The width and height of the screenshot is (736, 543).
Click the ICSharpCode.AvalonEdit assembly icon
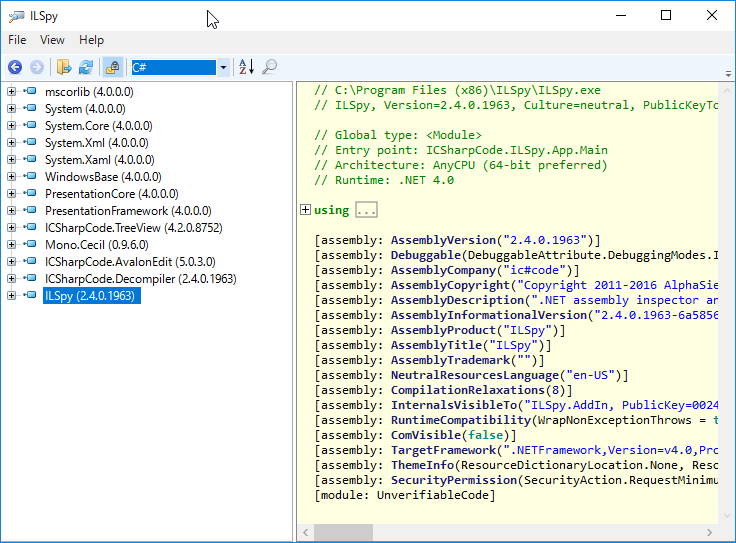pos(31,261)
